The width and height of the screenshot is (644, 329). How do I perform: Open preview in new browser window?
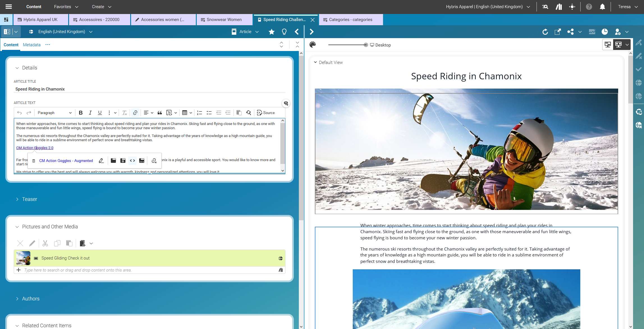coord(558,32)
